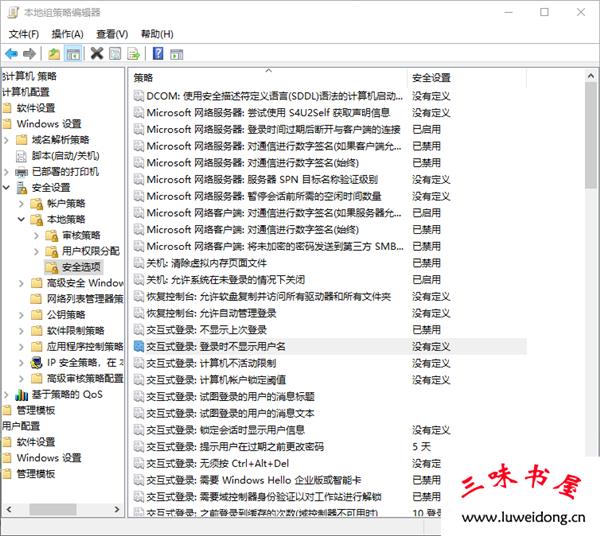
Task: Click the tree pane horizontal scrollbar thumb
Action: [53, 509]
